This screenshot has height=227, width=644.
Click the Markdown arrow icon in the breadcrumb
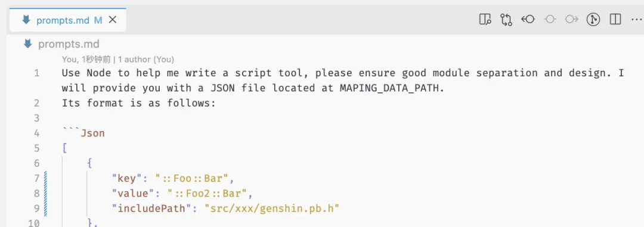[x=28, y=44]
